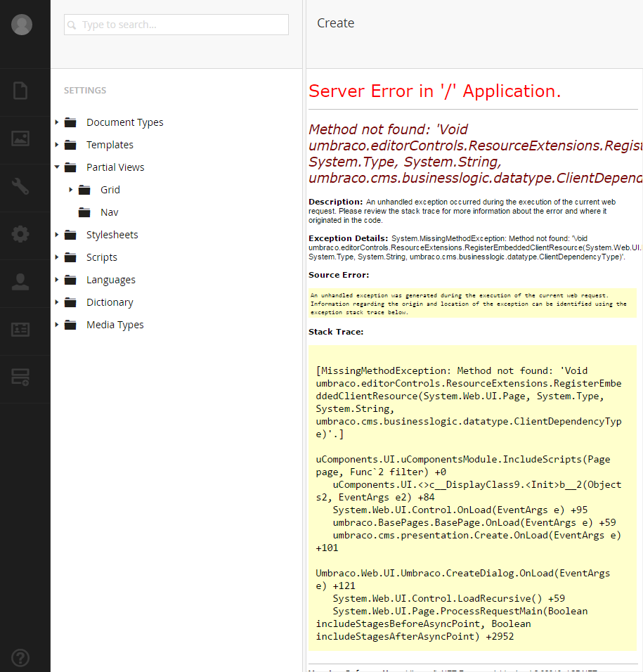Focus the 'Type to search...' field
Image resolution: width=643 pixels, height=672 pixels.
click(176, 25)
